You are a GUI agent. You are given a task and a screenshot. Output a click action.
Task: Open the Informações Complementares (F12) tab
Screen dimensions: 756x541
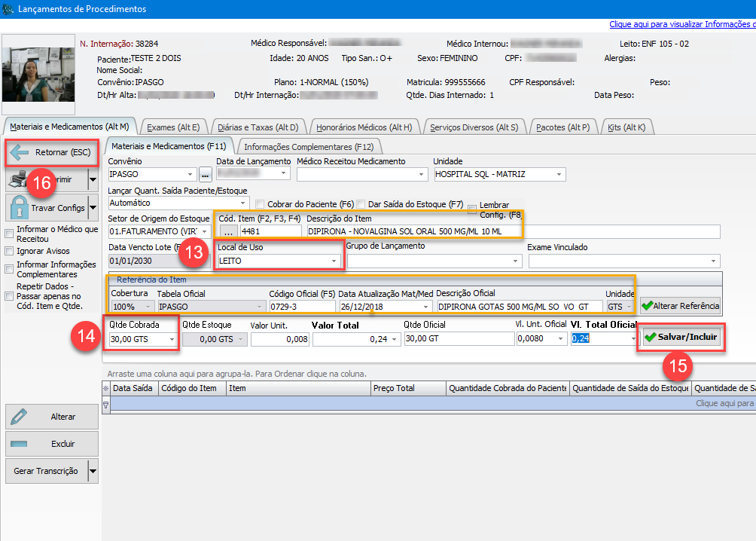click(x=309, y=146)
